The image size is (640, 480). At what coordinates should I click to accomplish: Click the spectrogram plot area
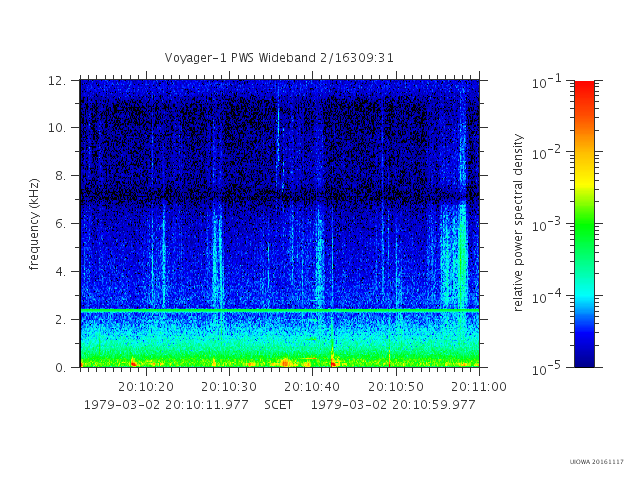point(280,224)
